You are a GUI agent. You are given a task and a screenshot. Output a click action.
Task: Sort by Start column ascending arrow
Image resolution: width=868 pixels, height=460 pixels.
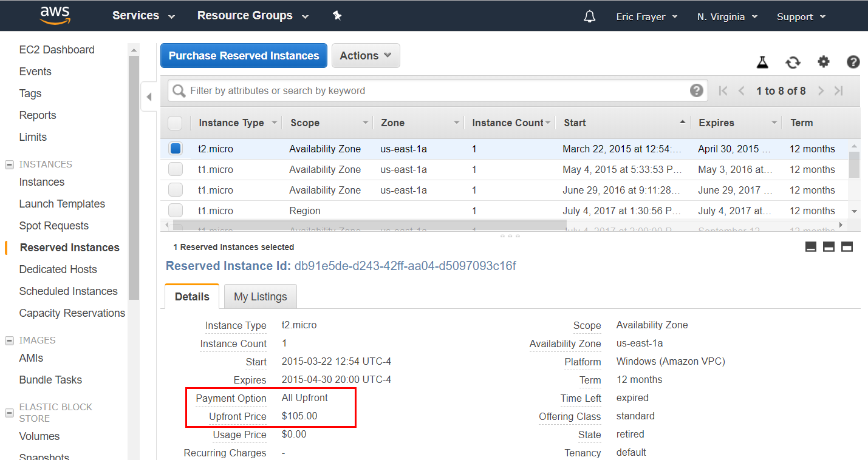click(x=683, y=122)
